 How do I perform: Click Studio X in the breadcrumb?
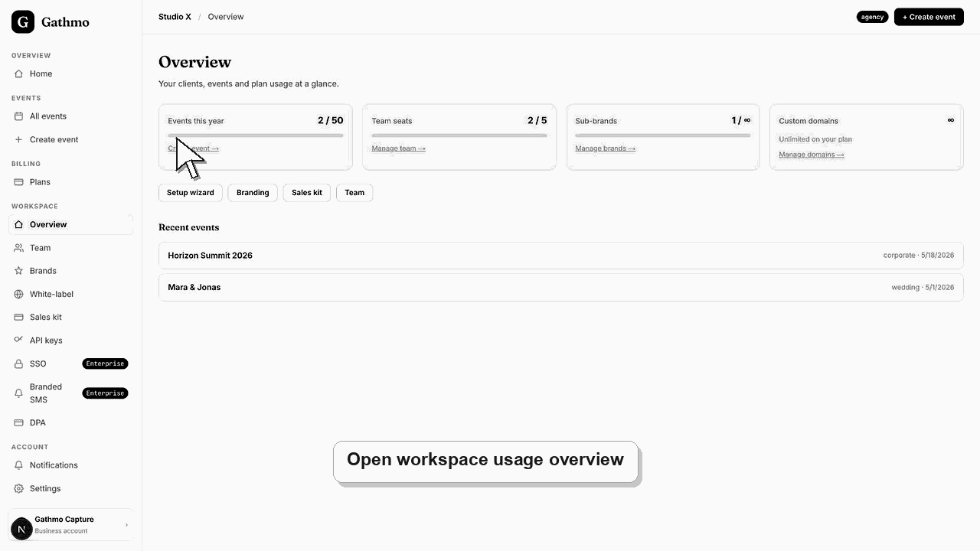(175, 17)
